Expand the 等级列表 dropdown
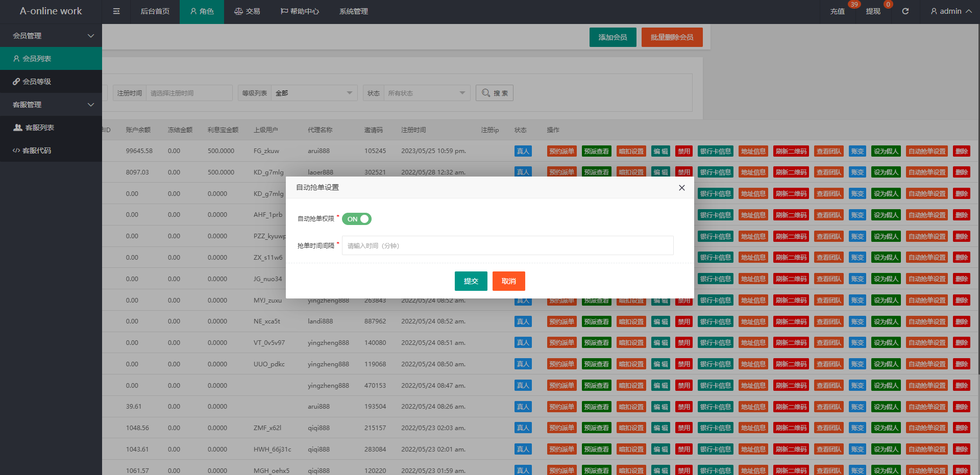980x475 pixels. pos(314,93)
